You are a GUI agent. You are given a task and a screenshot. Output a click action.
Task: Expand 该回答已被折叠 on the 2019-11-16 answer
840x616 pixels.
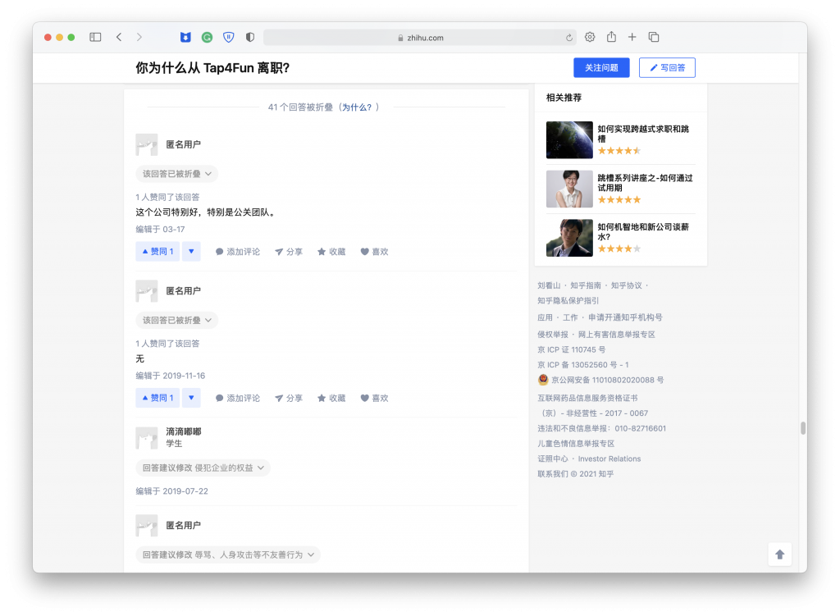(x=177, y=320)
